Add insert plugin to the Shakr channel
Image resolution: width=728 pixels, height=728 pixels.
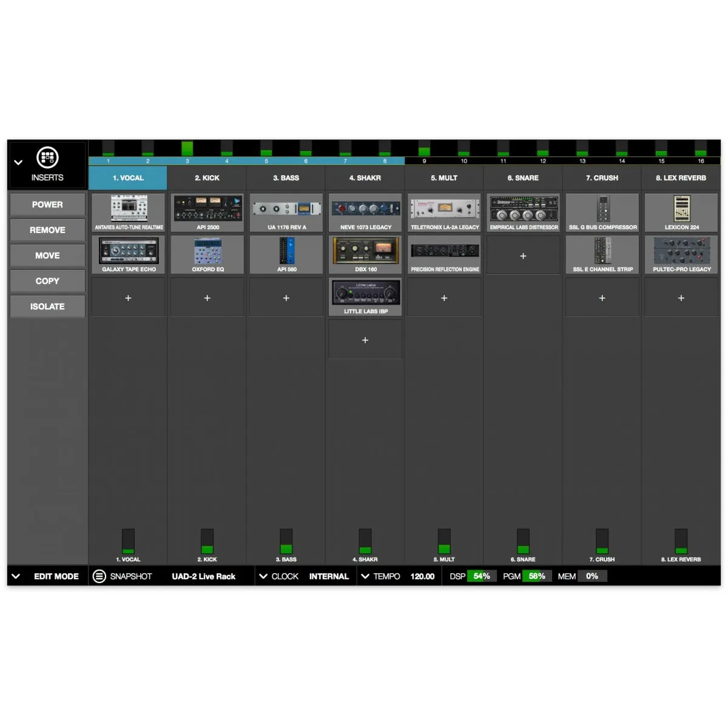coord(365,340)
